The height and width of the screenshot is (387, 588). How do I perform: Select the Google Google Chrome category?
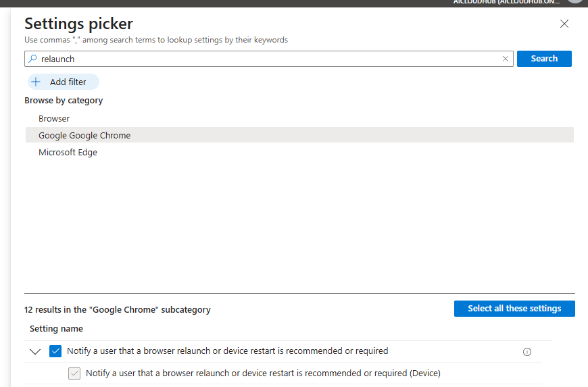84,135
